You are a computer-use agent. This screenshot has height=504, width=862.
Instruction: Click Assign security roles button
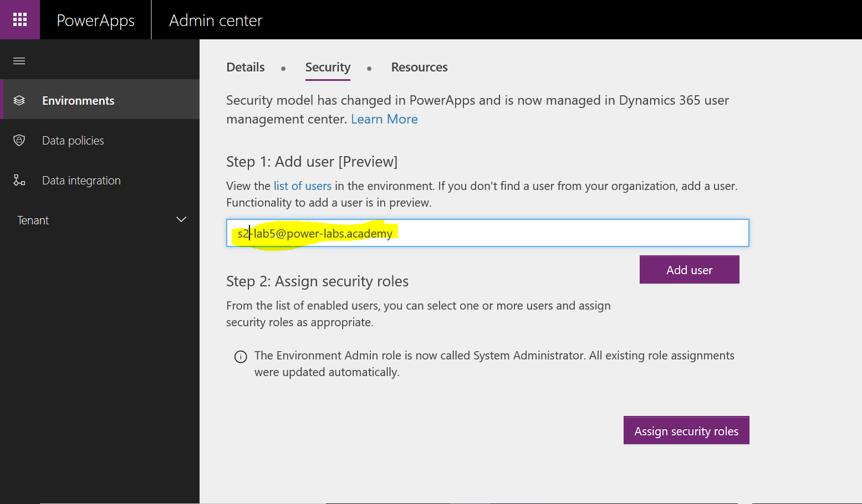coord(686,430)
